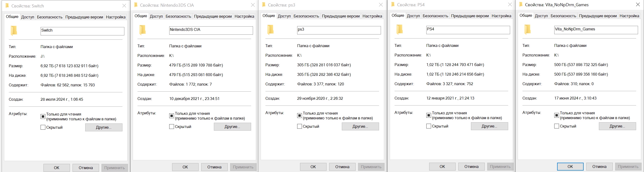Click Отмена in the Nintendo3DS CIA window
The height and width of the screenshot is (172, 644).
point(214,167)
